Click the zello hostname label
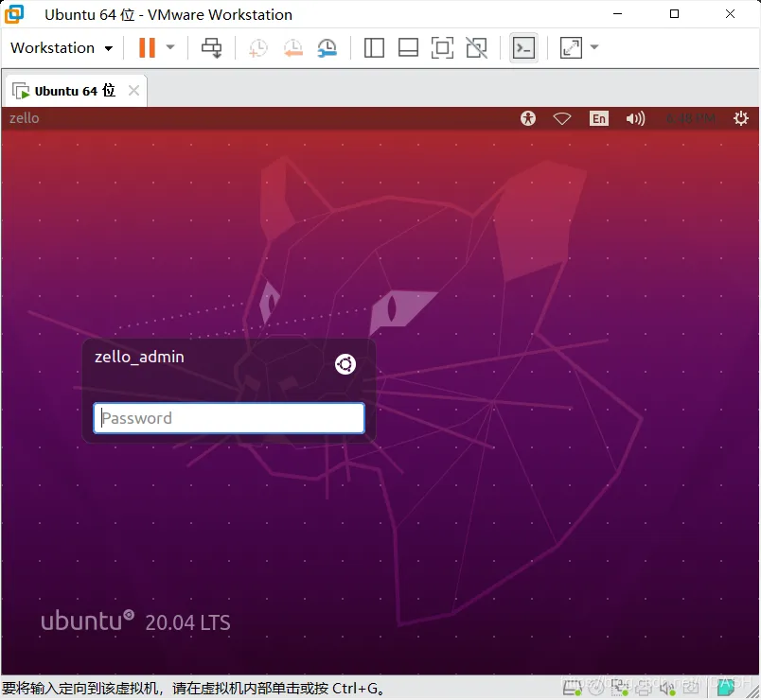The image size is (761, 700). click(25, 118)
